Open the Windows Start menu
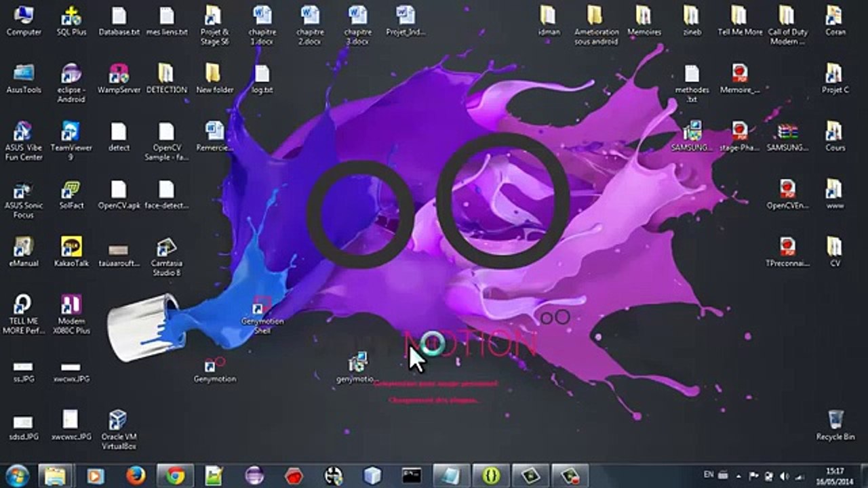Screen dimensions: 868x488 (x=16, y=476)
